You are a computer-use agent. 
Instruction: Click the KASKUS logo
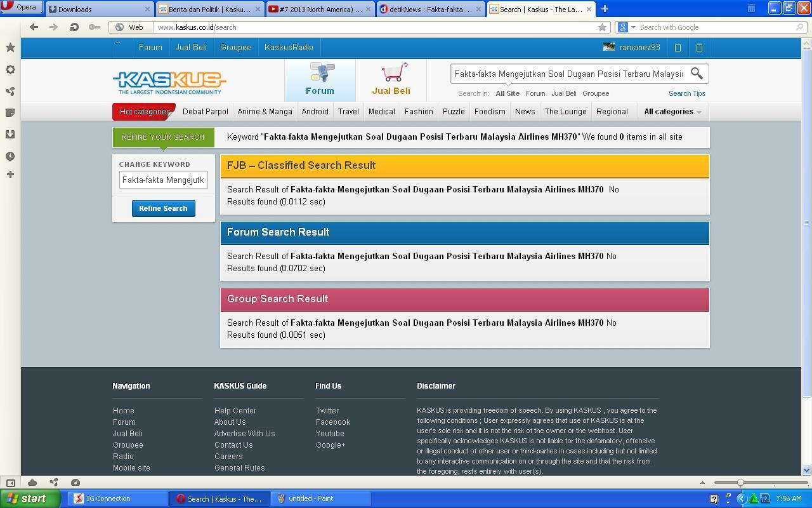pyautogui.click(x=169, y=82)
